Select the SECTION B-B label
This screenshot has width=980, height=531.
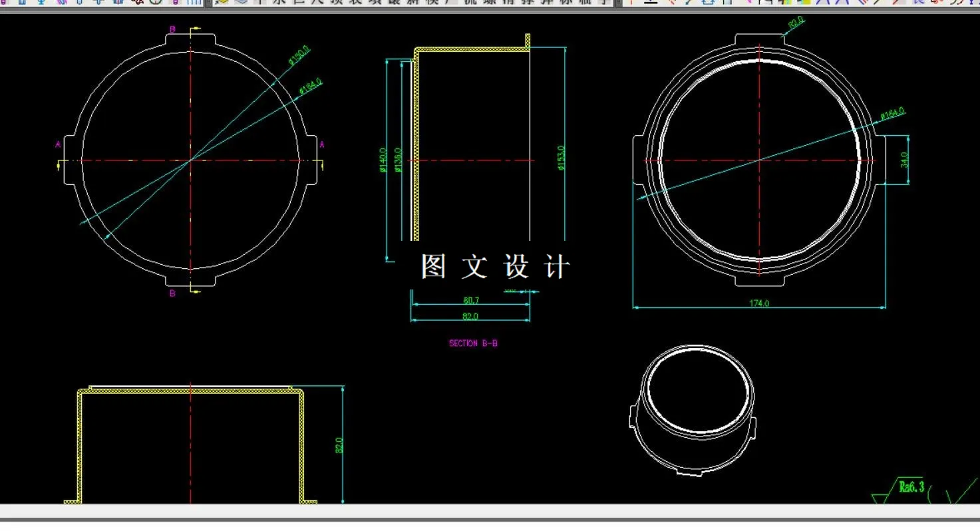click(x=473, y=343)
